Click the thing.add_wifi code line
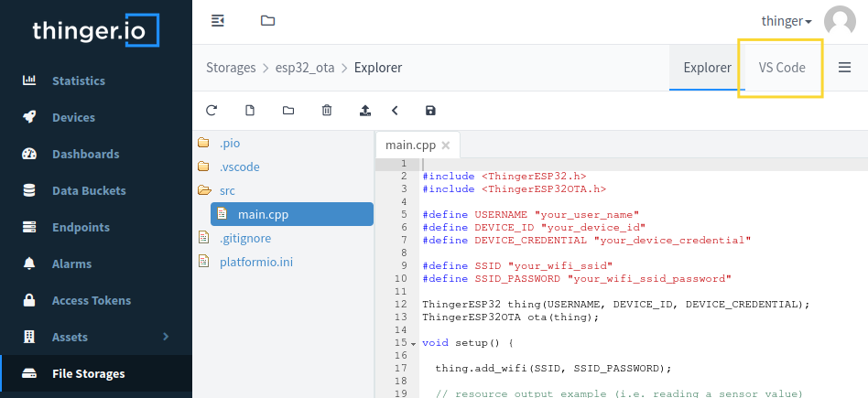Viewport: 868px width, 398px height. [x=552, y=368]
